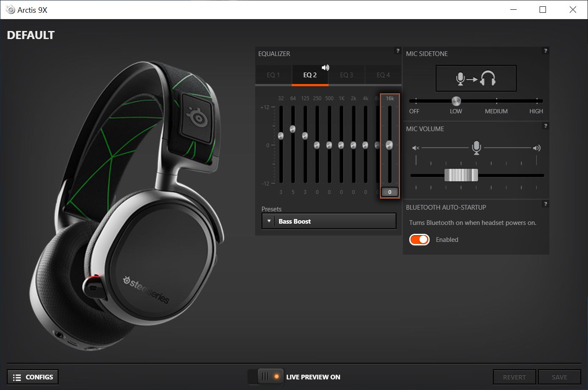The width and height of the screenshot is (588, 390).
Task: Set sidetone to OFF label
Action: [x=414, y=111]
